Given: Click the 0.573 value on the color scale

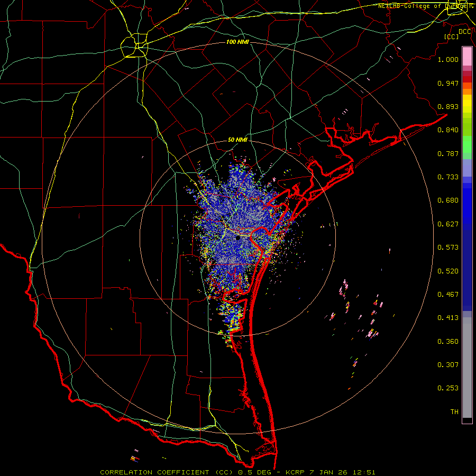Looking at the screenshot, I should [448, 248].
